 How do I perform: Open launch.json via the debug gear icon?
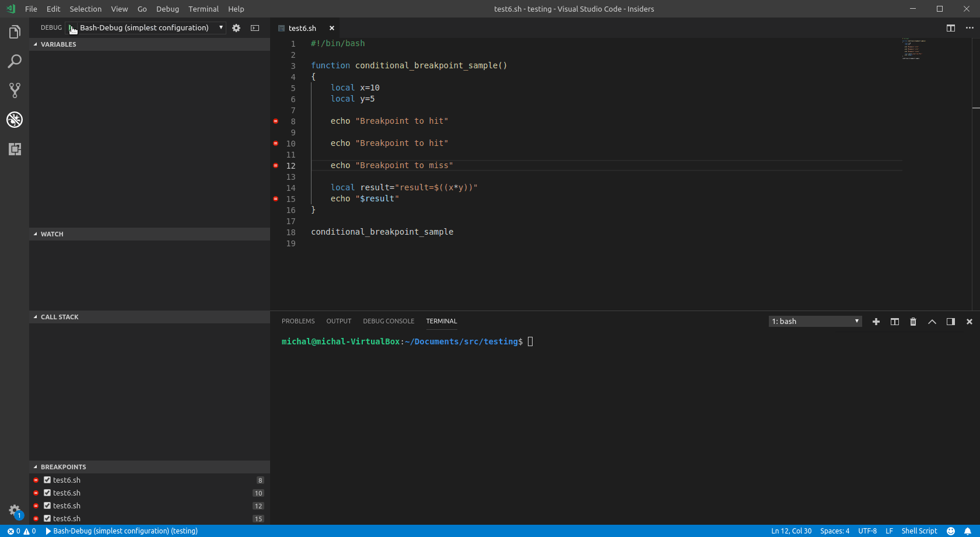click(236, 28)
